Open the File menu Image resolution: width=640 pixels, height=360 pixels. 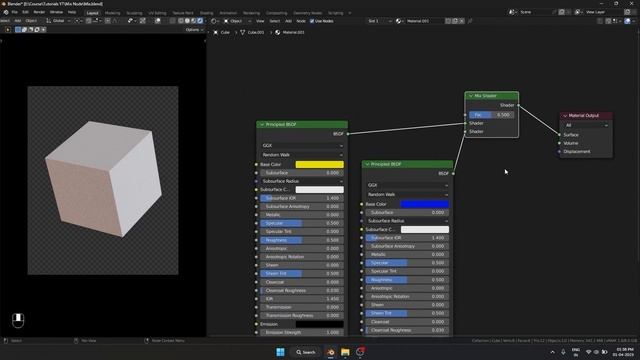15,12
